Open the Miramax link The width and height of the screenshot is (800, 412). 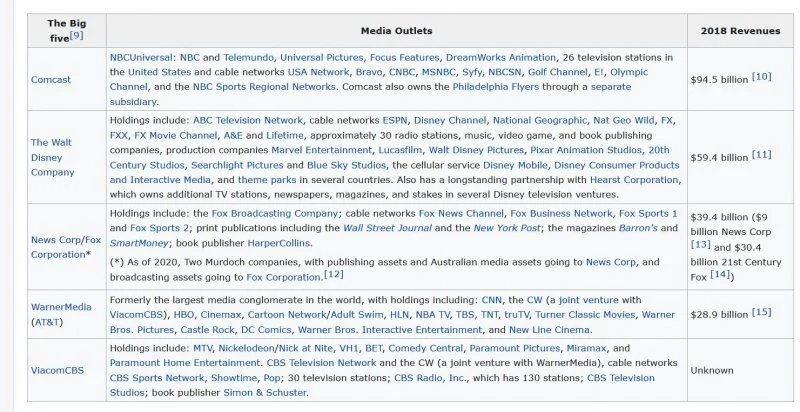click(586, 348)
